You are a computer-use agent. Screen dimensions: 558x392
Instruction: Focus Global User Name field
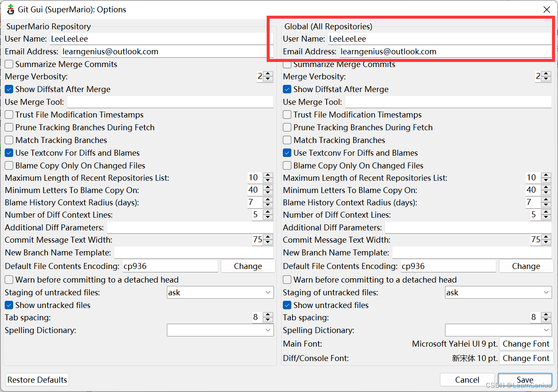coord(440,39)
